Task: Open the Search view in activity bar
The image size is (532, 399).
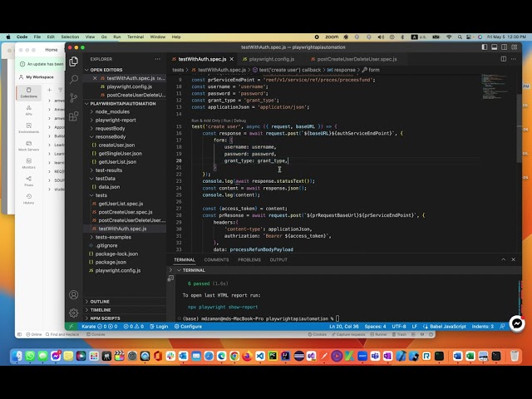Action: 74,80
